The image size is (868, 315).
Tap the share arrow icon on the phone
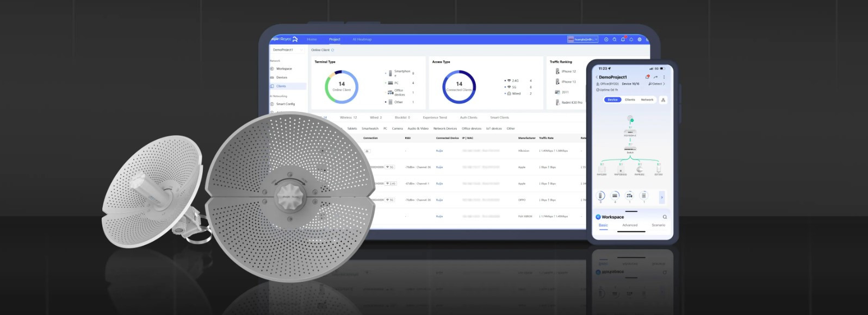656,77
